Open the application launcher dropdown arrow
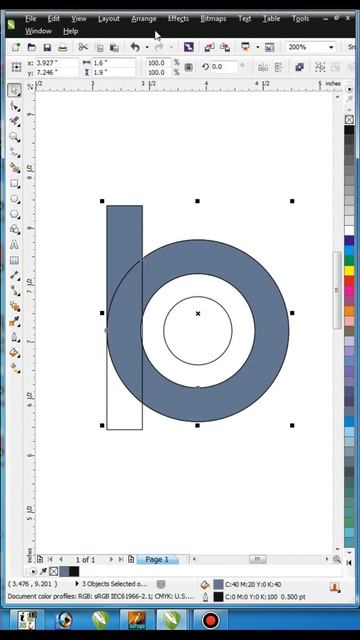The width and height of the screenshot is (360, 640). [258, 48]
